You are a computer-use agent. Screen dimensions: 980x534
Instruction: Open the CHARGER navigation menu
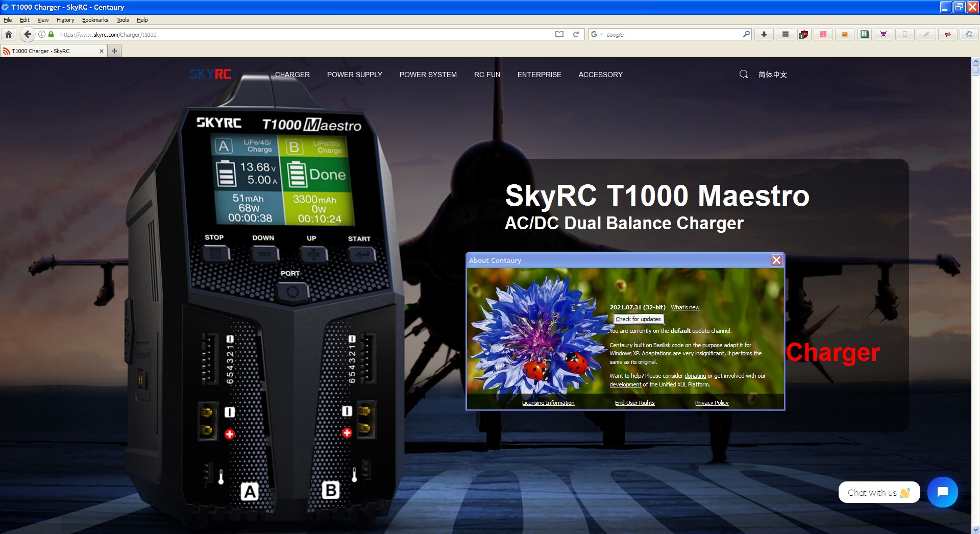pyautogui.click(x=292, y=75)
